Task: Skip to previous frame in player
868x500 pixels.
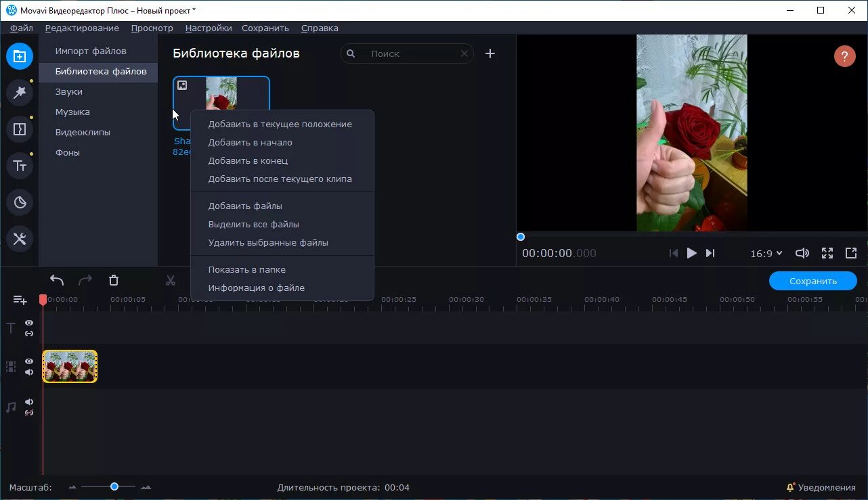Action: coord(674,253)
